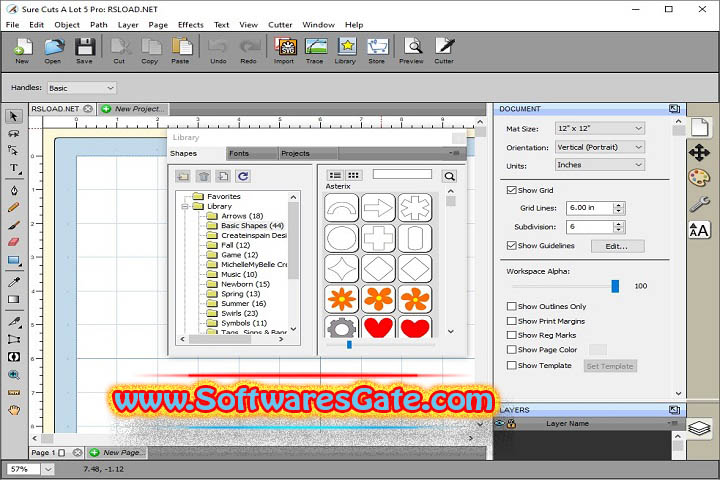Select the pencil Draw tool
Image resolution: width=720 pixels, height=480 pixels.
click(x=14, y=207)
